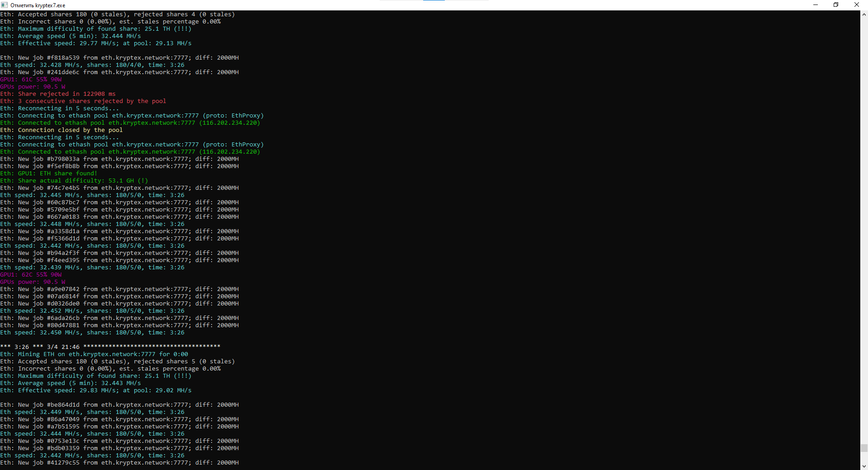Click 'Accepted shares 180, rejected shares 4' line

point(118,14)
